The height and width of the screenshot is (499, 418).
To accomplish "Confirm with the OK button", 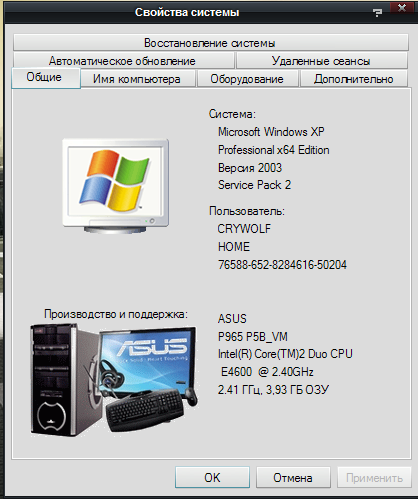I will [212, 478].
